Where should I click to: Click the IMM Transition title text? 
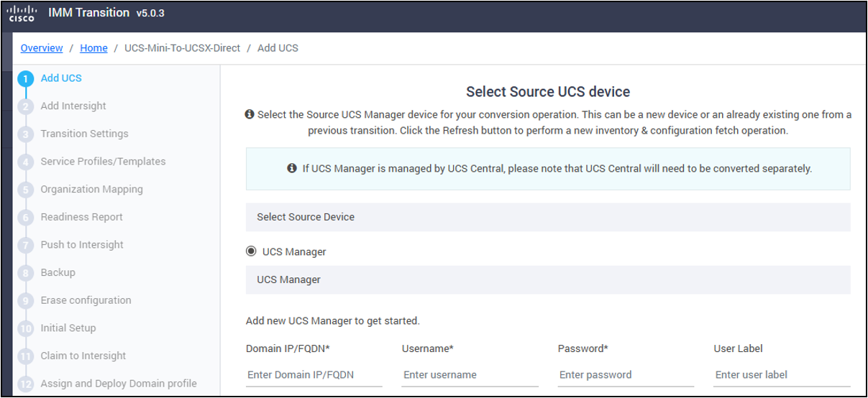88,13
